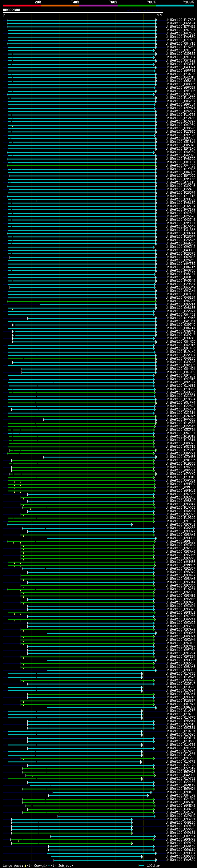Select label UniRef100_P19310
Viewport: 197px width, 868px height.
180,477
